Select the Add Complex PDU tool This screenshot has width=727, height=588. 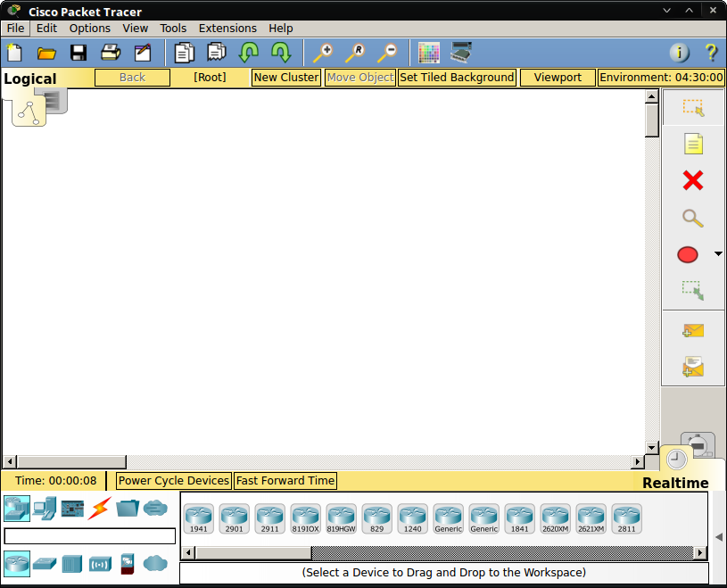coord(693,366)
